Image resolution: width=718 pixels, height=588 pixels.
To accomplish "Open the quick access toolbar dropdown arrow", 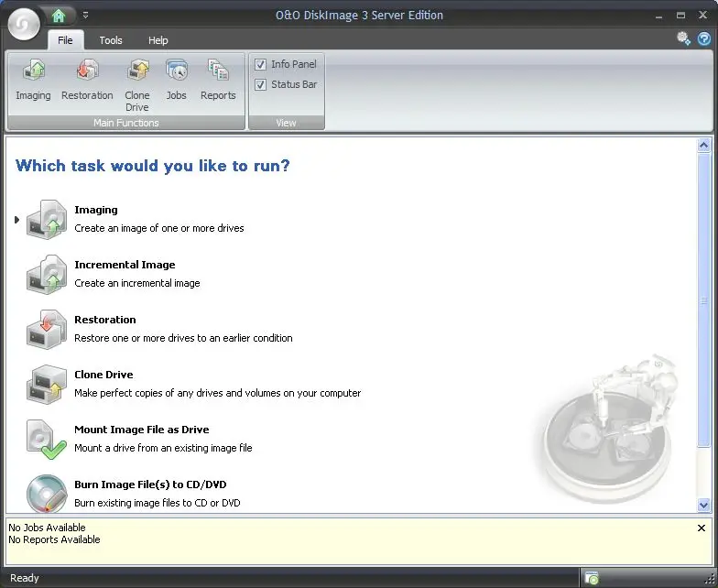I will point(86,15).
